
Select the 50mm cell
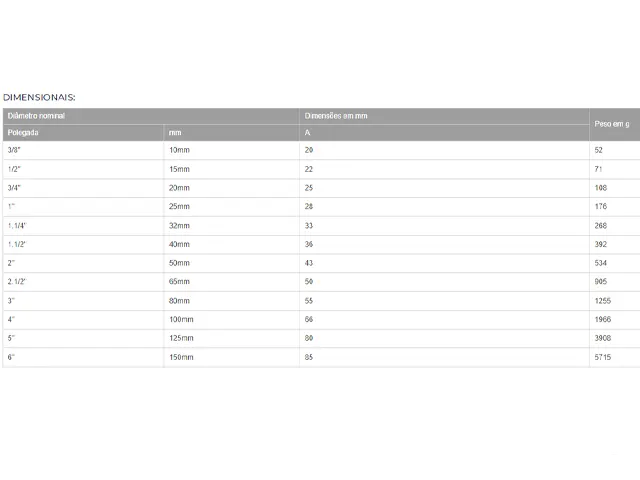pyautogui.click(x=231, y=263)
